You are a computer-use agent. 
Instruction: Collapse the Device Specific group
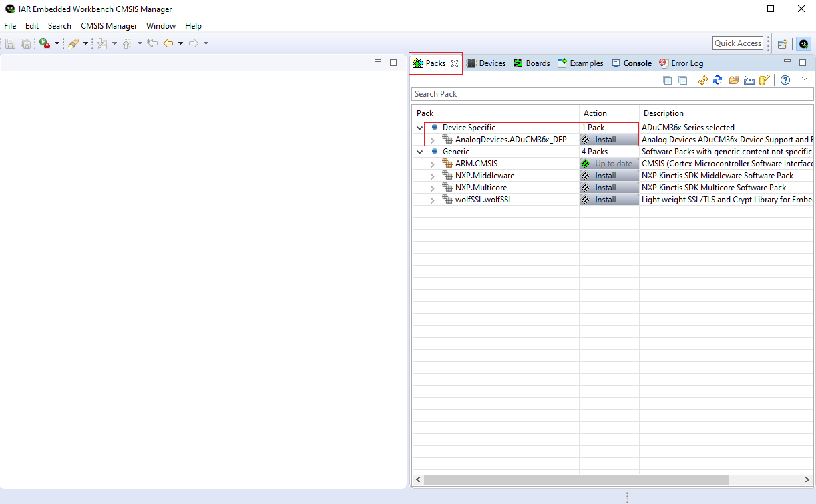(420, 128)
